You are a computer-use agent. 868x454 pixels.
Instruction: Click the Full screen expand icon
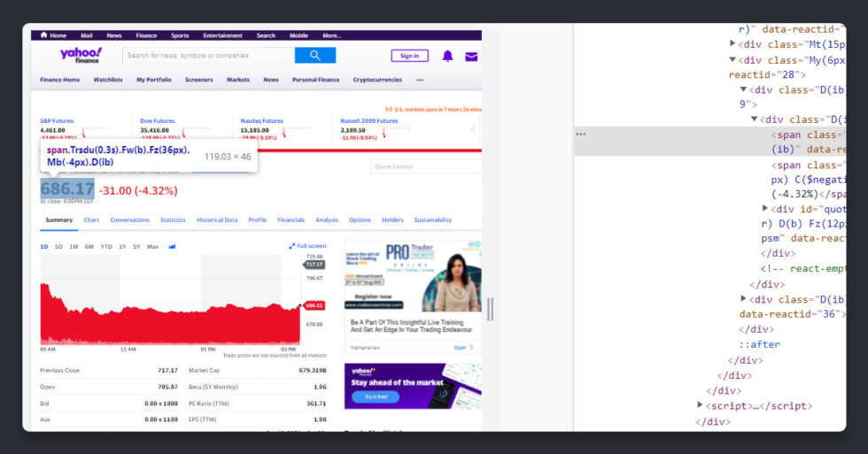291,246
